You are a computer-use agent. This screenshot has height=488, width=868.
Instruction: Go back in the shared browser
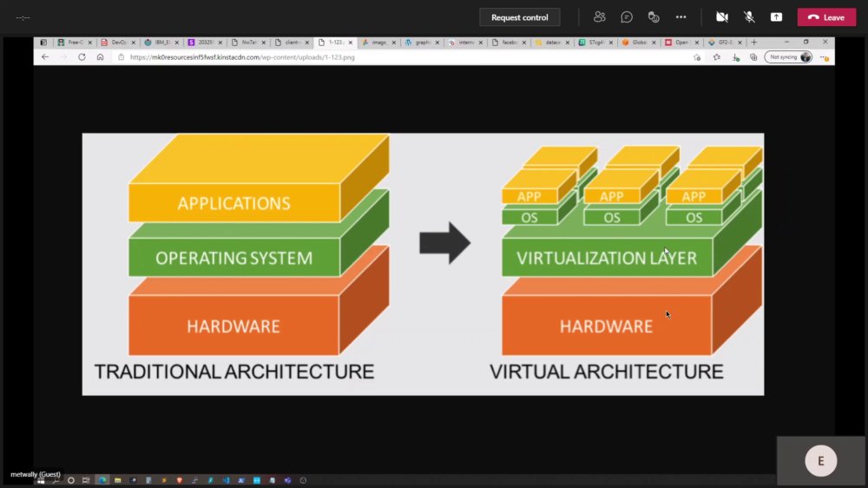[45, 57]
